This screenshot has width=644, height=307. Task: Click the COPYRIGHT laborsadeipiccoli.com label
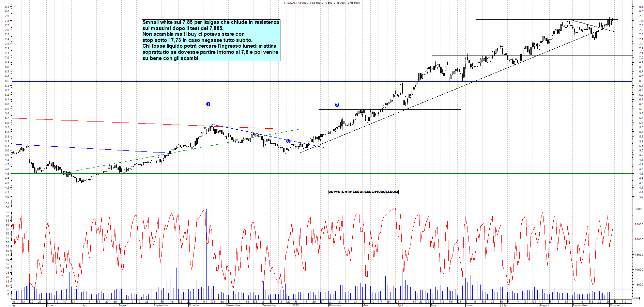tap(363, 192)
